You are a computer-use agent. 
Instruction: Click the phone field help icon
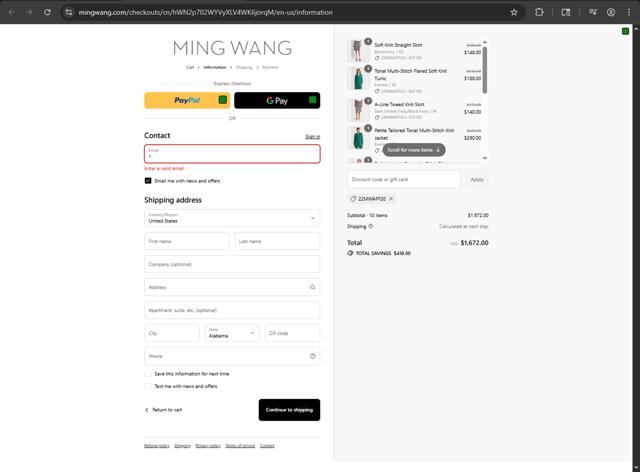(313, 356)
